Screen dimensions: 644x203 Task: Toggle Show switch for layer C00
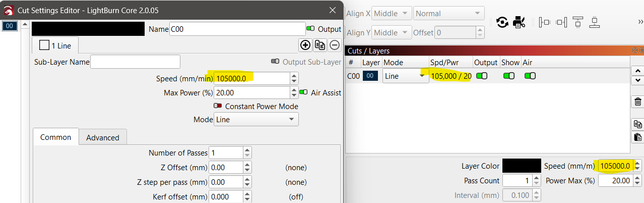[x=509, y=76]
